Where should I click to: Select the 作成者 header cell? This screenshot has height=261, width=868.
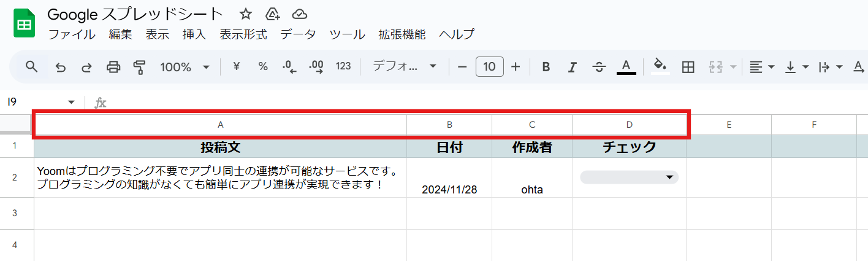tap(532, 147)
